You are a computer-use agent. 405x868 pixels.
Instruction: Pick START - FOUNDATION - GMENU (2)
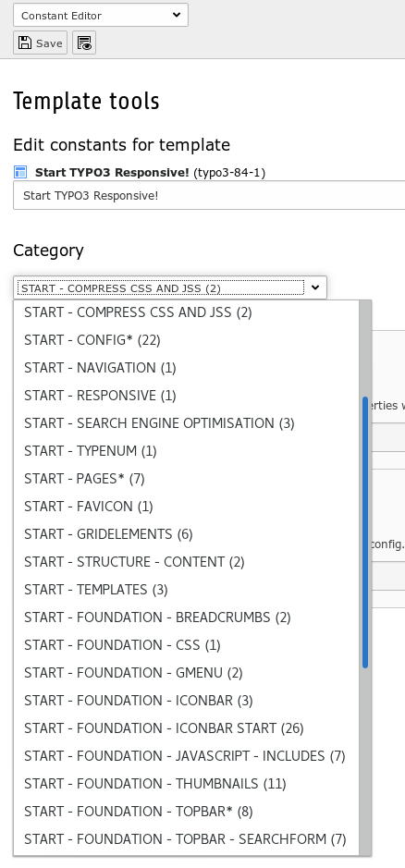[186, 672]
